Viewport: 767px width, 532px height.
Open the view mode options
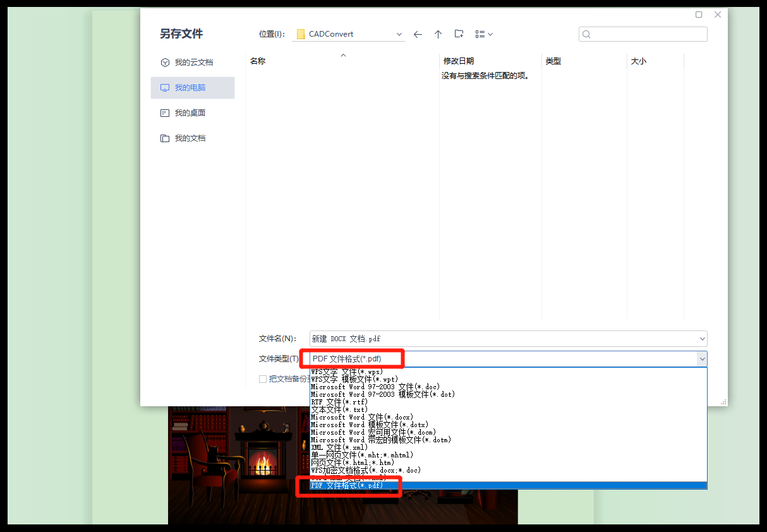[x=484, y=34]
